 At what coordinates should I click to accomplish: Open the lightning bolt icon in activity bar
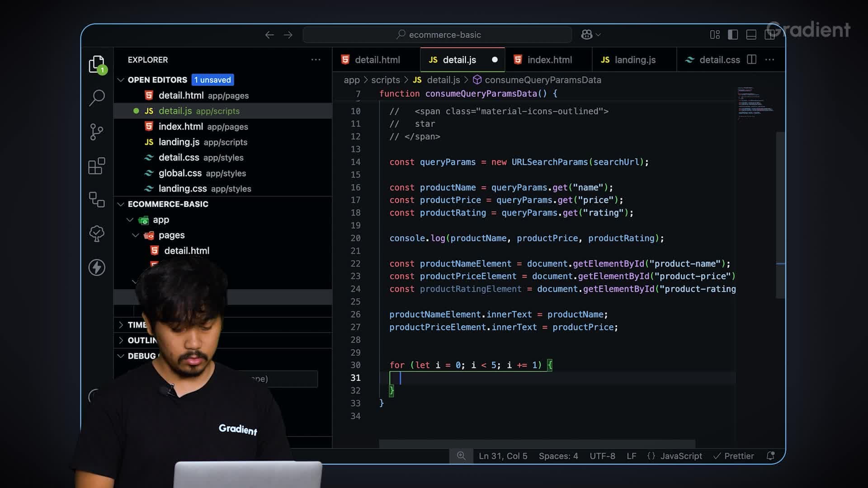[x=97, y=267]
